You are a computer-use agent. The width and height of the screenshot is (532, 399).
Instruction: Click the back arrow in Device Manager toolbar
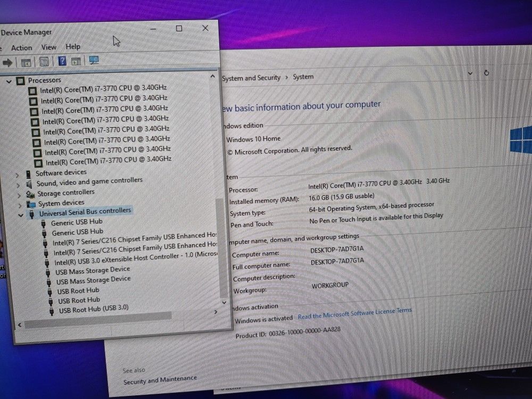pyautogui.click(x=7, y=60)
